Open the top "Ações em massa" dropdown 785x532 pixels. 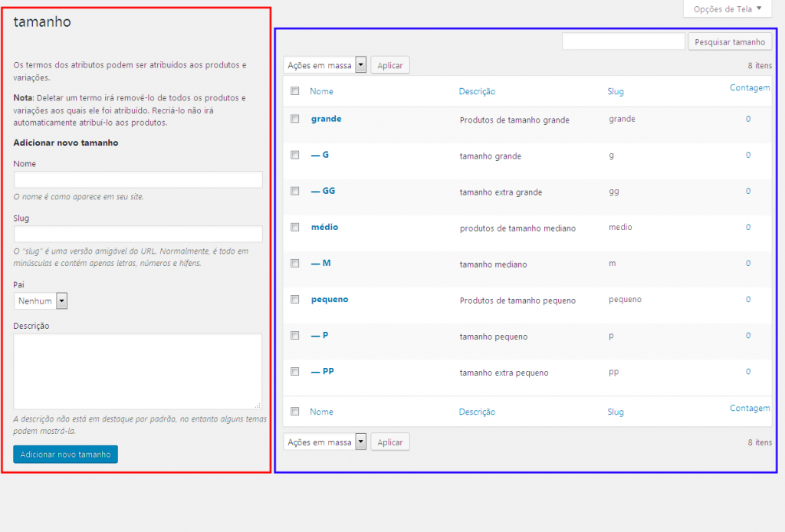coord(324,64)
